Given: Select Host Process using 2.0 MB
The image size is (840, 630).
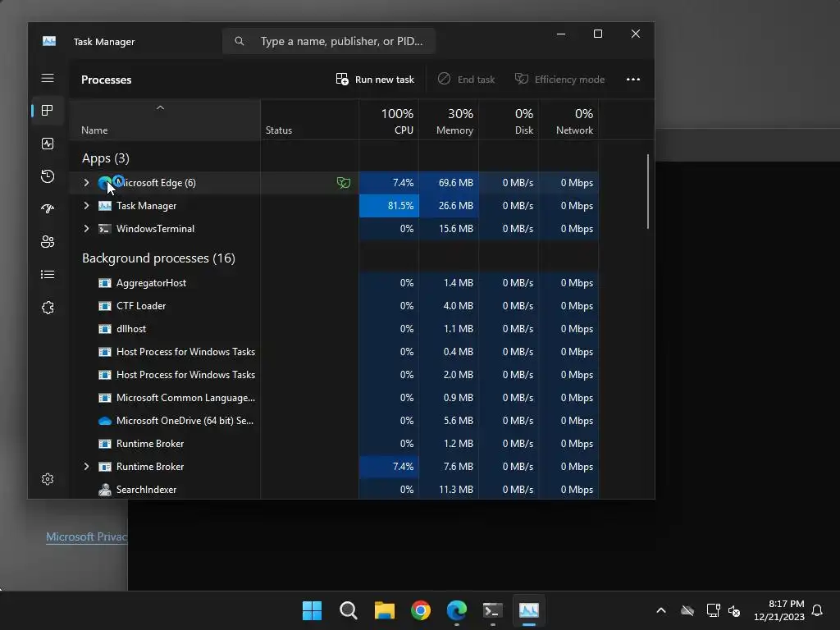Looking at the screenshot, I should pos(334,375).
